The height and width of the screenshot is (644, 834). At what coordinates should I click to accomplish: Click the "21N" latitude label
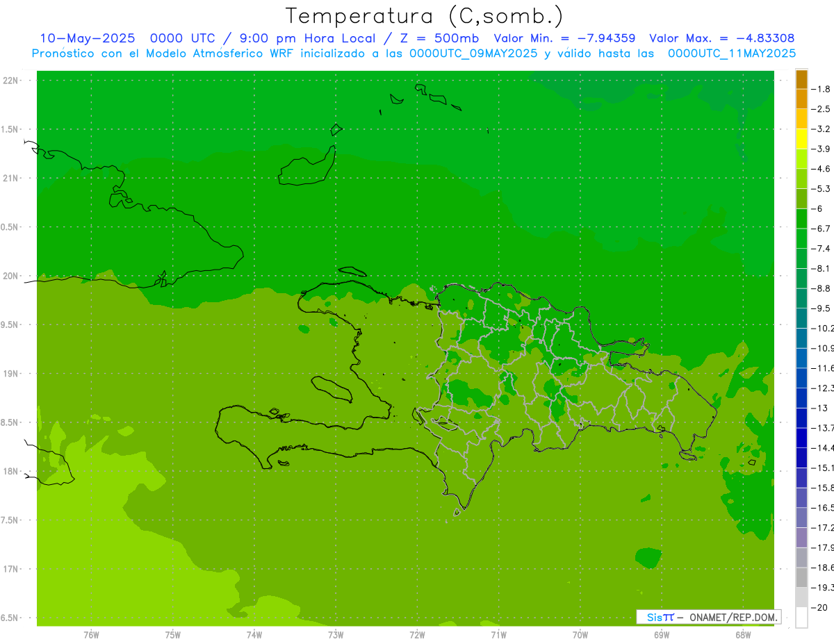point(12,179)
